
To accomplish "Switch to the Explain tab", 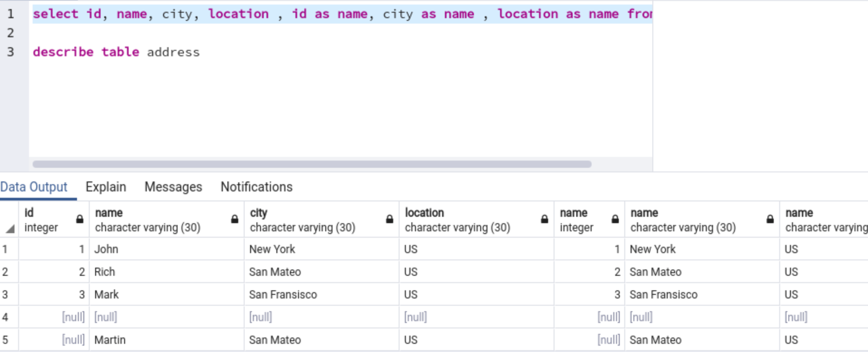I will (x=106, y=187).
